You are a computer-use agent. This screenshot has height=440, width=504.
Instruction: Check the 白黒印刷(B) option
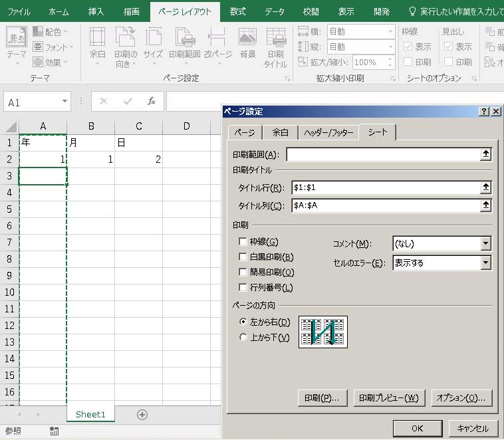point(243,257)
